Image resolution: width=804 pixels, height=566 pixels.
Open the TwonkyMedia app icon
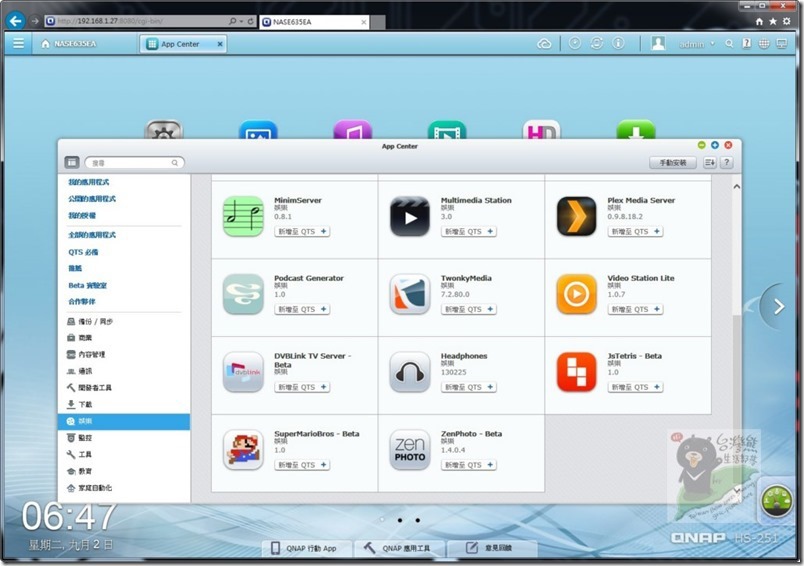point(410,294)
